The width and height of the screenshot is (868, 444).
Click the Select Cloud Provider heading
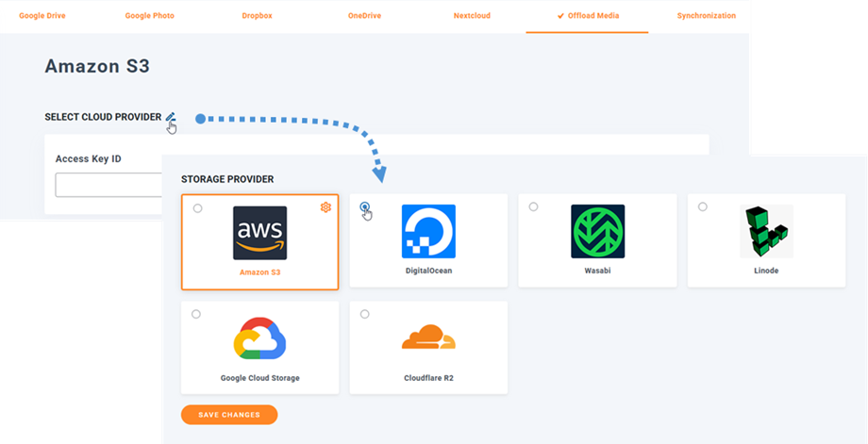[x=103, y=117]
